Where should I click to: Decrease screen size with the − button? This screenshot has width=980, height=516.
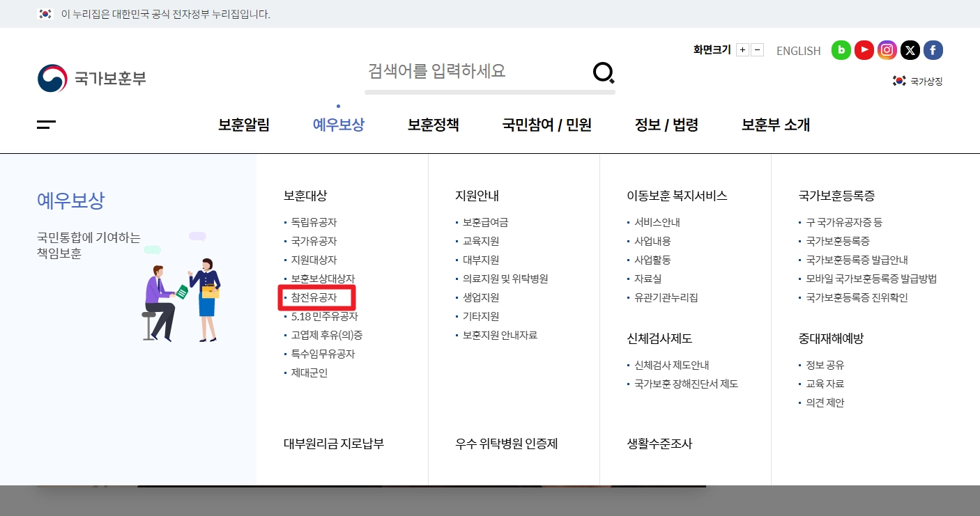coord(756,49)
